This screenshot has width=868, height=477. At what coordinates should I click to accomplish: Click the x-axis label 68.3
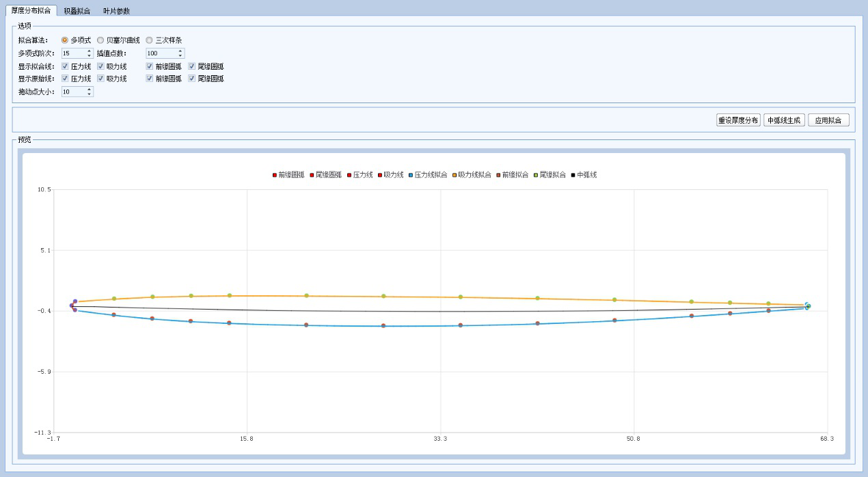827,439
